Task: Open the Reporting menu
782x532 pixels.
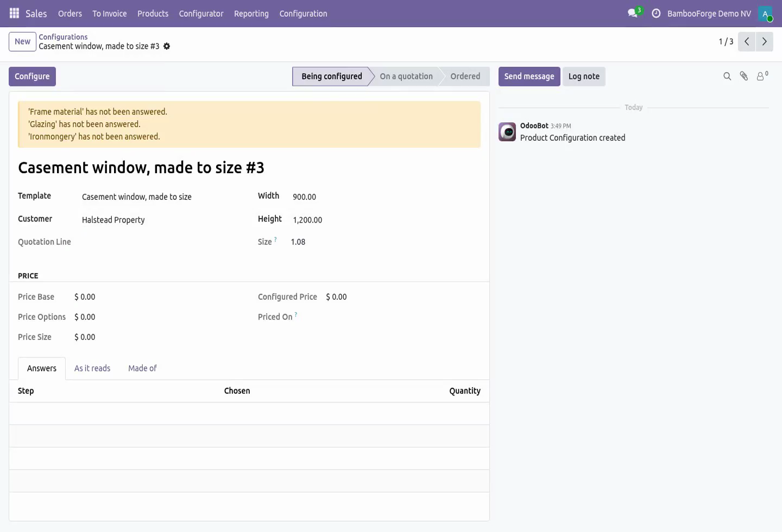Action: pyautogui.click(x=251, y=14)
